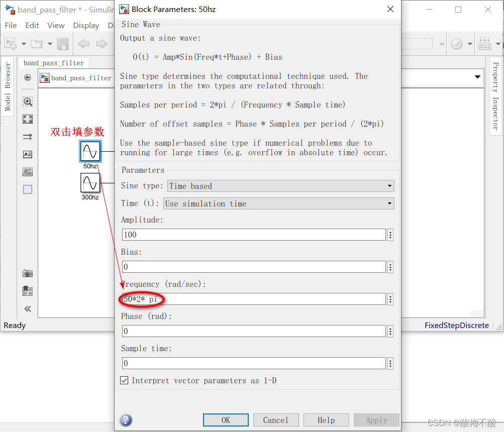The width and height of the screenshot is (504, 432).
Task: Open the Display menu
Action: (x=86, y=26)
